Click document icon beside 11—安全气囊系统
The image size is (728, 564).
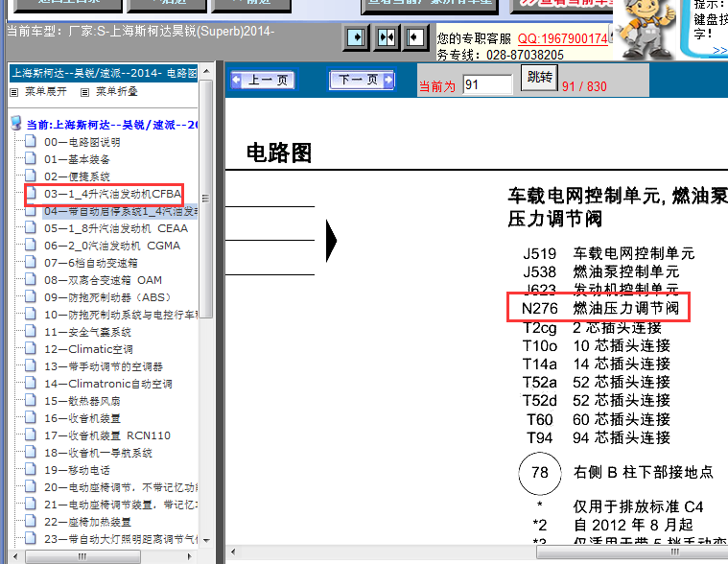click(x=31, y=331)
